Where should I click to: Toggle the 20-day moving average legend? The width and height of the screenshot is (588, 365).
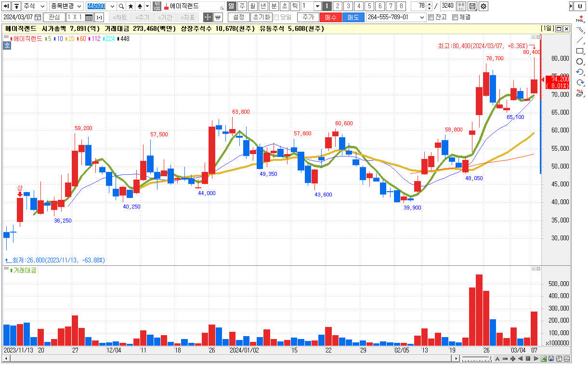(x=70, y=39)
